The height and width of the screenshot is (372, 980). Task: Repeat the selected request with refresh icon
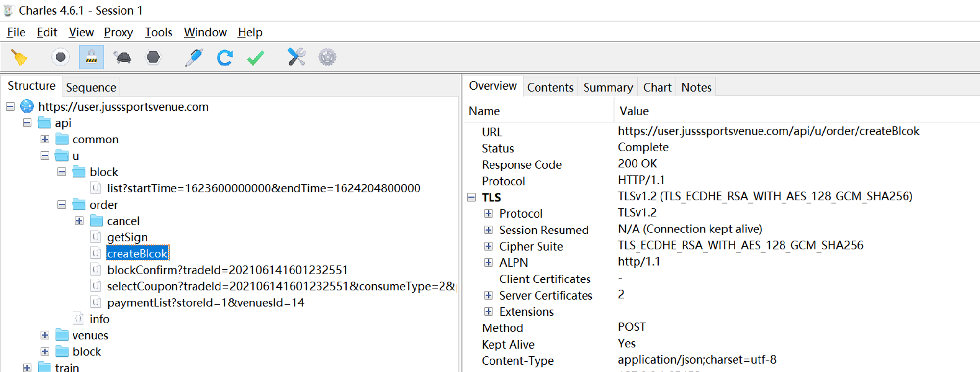coord(225,57)
